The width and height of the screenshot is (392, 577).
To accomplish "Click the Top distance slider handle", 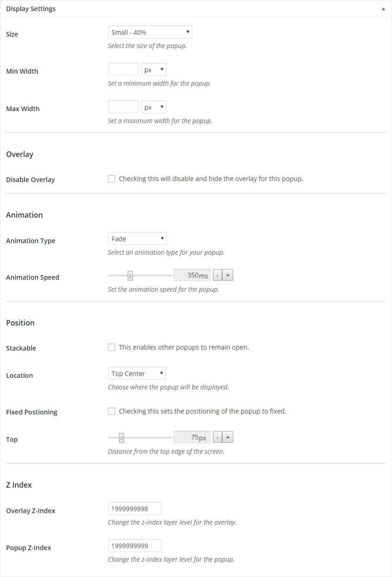I will pyautogui.click(x=122, y=437).
